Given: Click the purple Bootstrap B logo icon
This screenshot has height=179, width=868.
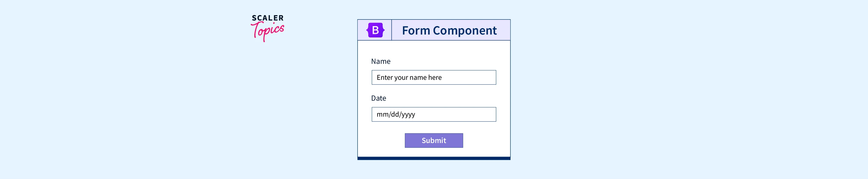Looking at the screenshot, I should coord(375,30).
